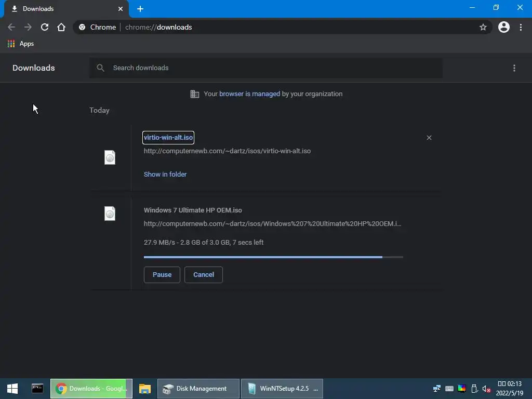Click the network tray icon
Viewport: 532px width, 399px height.
coord(436,389)
